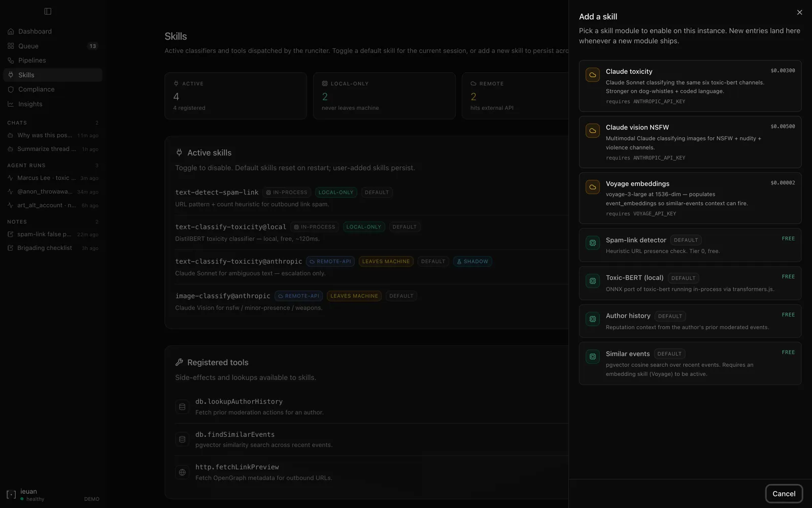Click the Brigading checklist note icon
Screen dimensions: 812x508
[x=10, y=248]
